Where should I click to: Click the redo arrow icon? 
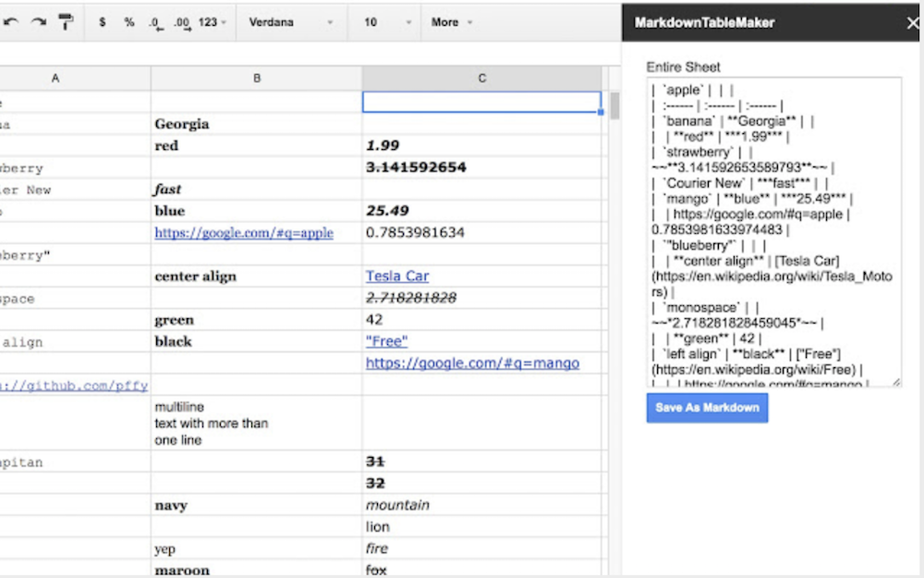(38, 22)
